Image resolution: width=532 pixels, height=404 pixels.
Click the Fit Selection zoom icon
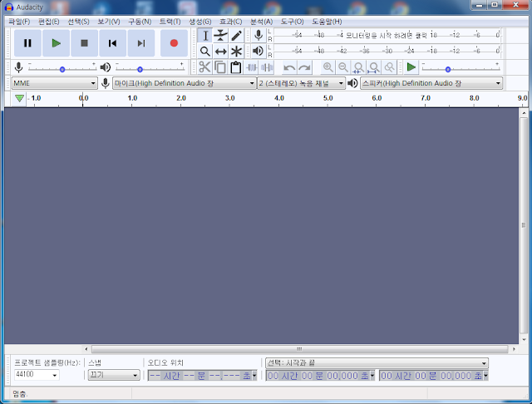pos(358,67)
